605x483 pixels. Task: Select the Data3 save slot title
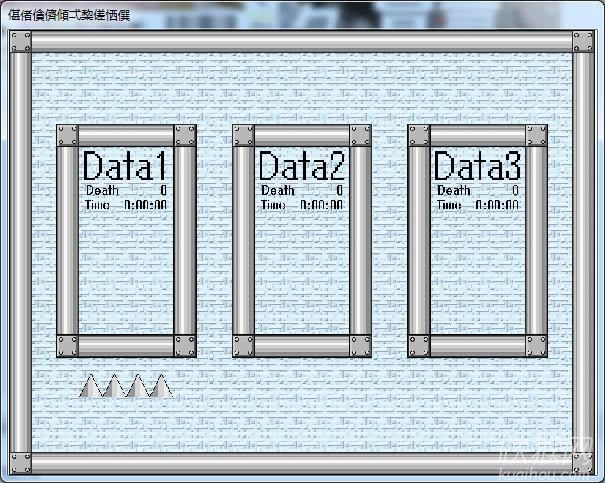[477, 166]
